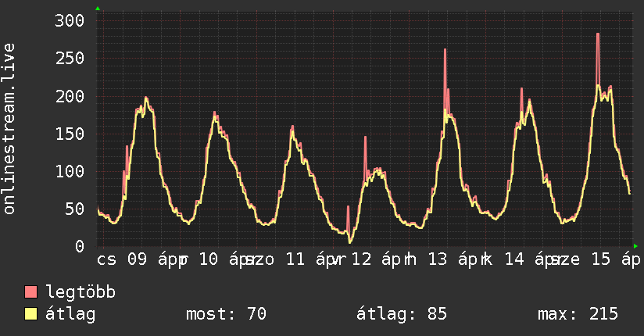This screenshot has height=336, width=644.
Task: Click the y-axis label 300
Action: (70, 20)
